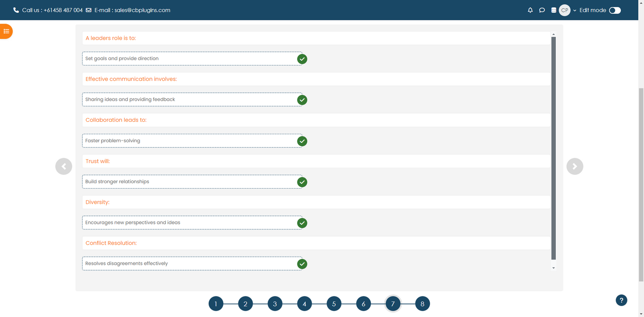644x317 pixels.
Task: Click the database stack icon in header
Action: [554, 10]
